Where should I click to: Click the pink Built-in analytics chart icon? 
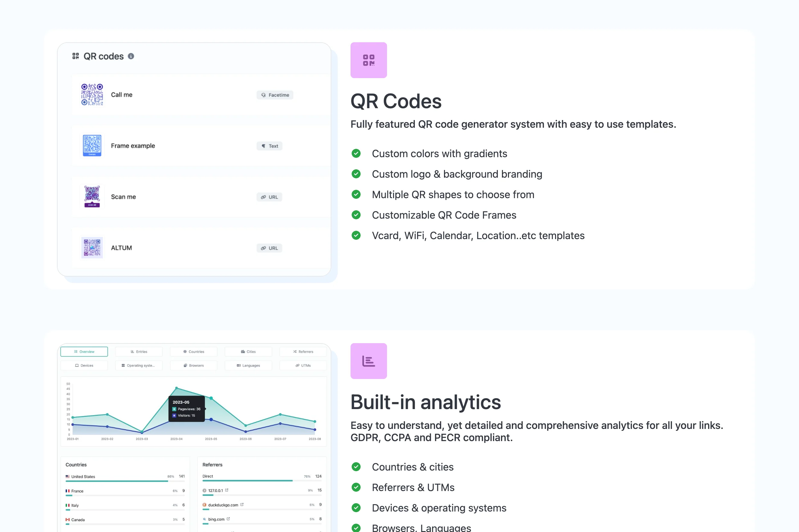point(368,361)
